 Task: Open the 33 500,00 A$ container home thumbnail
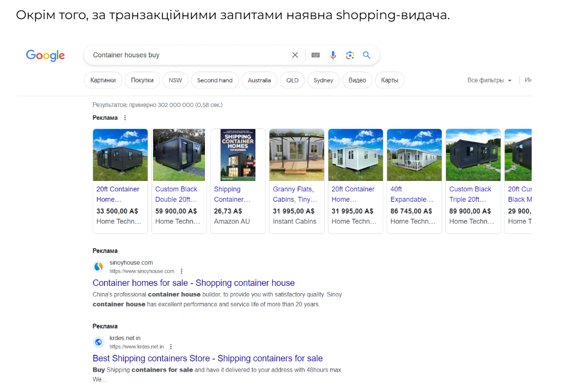tap(120, 155)
